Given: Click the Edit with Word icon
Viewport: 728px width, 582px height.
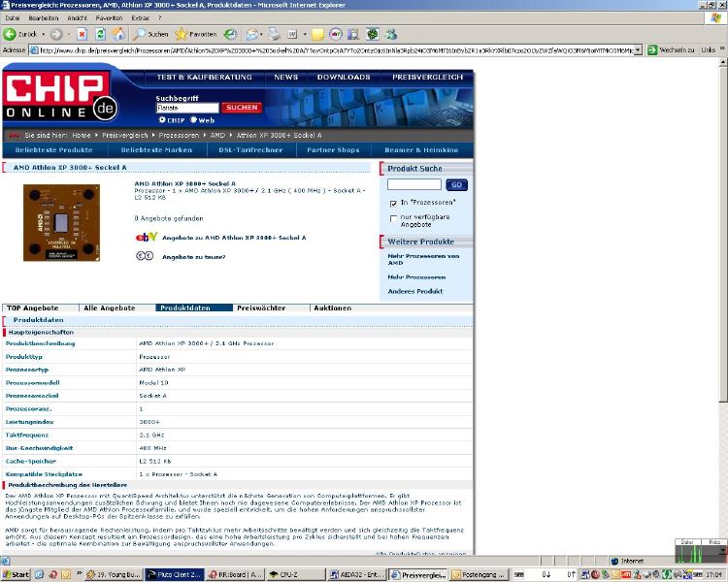Looking at the screenshot, I should (x=292, y=34).
